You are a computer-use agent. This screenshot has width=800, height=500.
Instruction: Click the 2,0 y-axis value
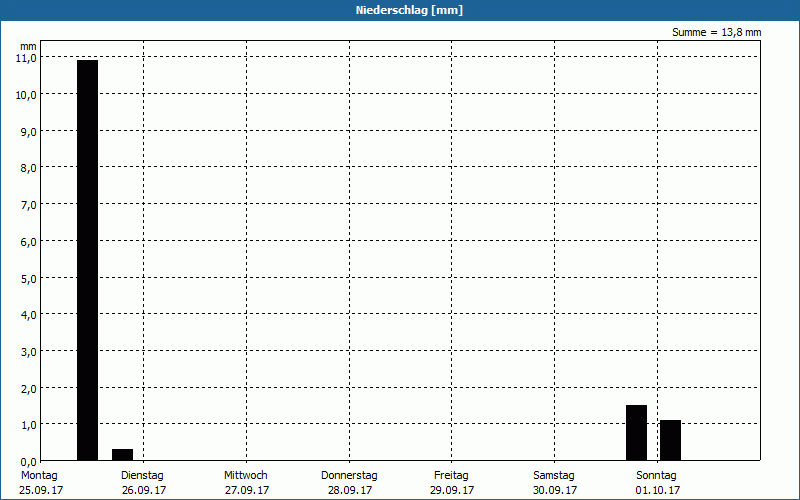tap(28, 388)
